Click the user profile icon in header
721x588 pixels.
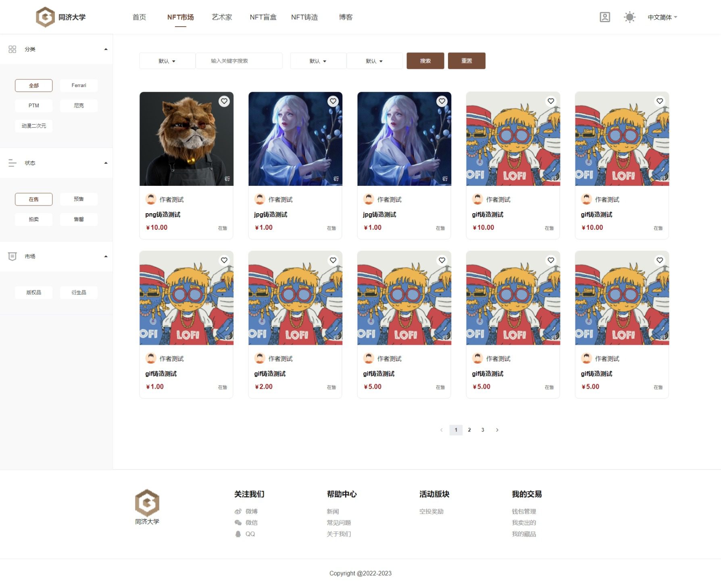(x=604, y=17)
